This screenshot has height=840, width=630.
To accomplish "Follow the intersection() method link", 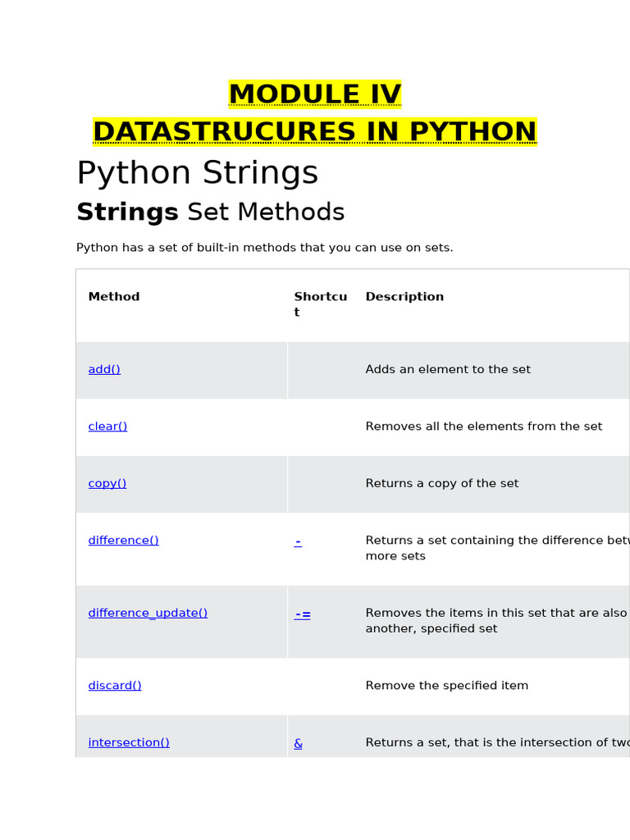I will click(129, 743).
